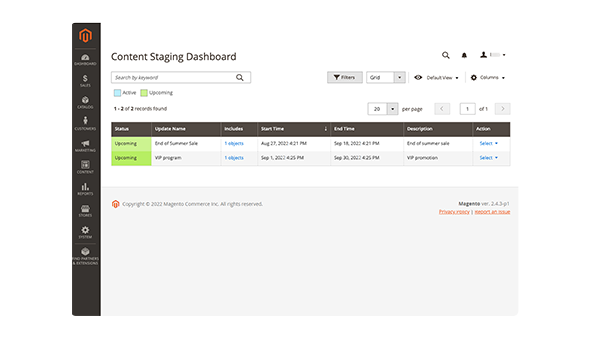Open the Reports sidebar menu

pos(85,189)
